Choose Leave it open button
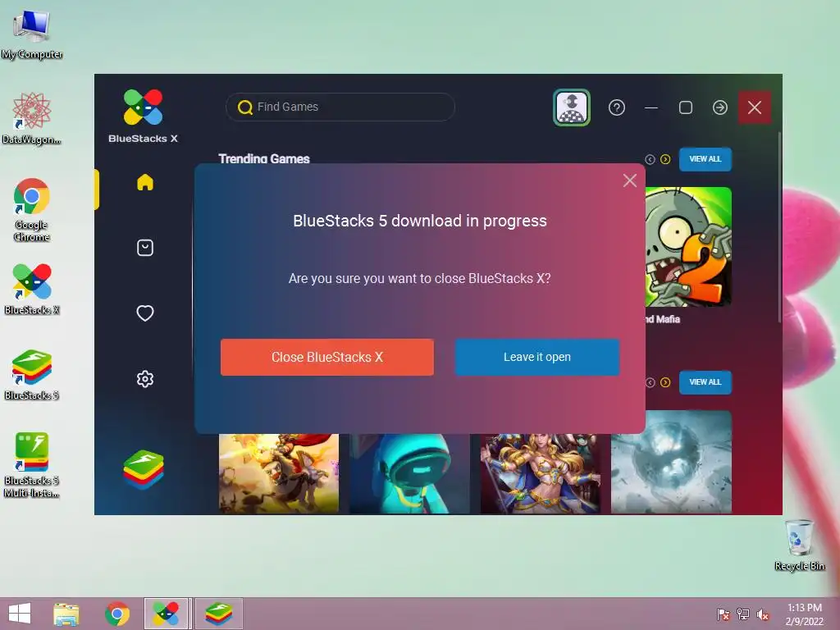The height and width of the screenshot is (630, 840). (x=537, y=357)
